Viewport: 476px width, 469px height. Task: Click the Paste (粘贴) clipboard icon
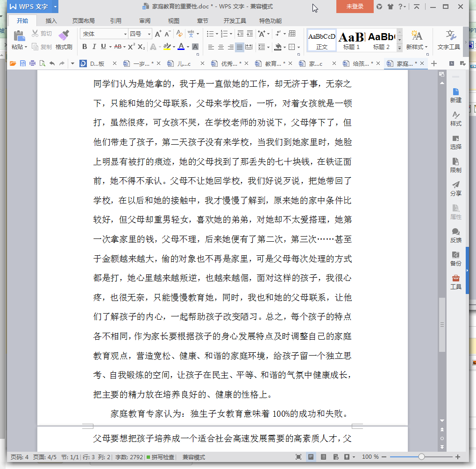[19, 35]
